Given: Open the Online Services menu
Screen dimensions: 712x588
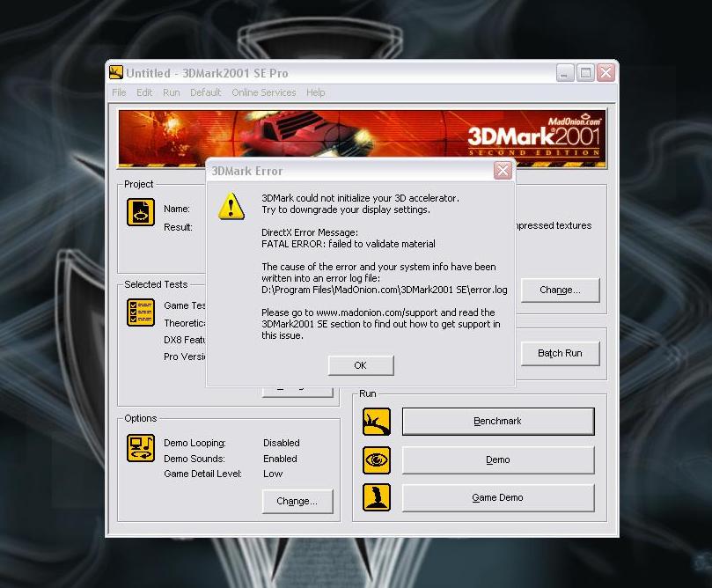Looking at the screenshot, I should click(x=264, y=92).
